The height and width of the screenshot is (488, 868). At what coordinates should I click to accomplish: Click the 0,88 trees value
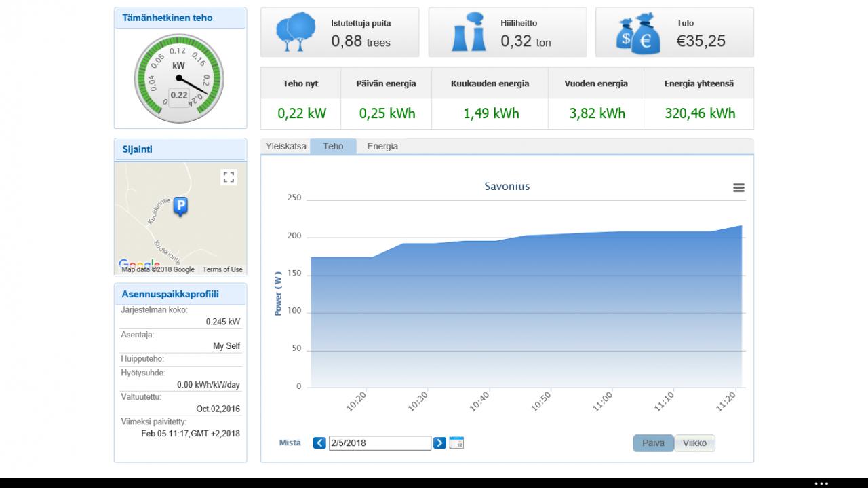point(361,41)
